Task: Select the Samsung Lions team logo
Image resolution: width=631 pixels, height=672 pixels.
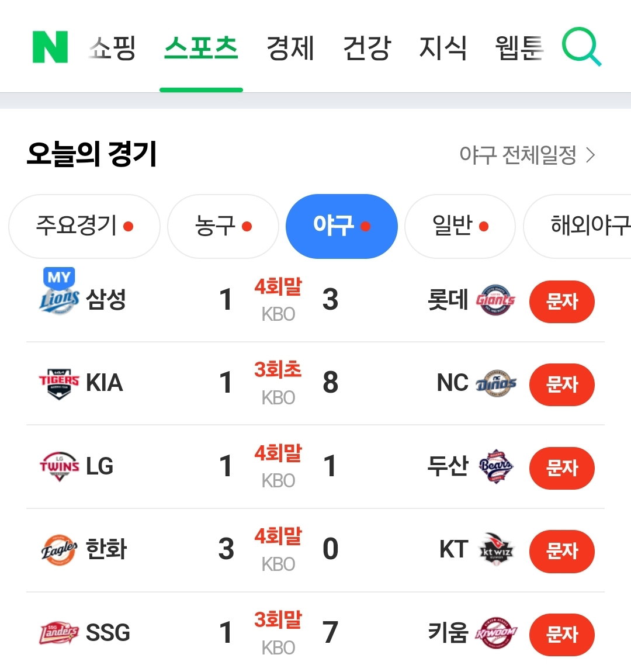Action: [x=59, y=299]
